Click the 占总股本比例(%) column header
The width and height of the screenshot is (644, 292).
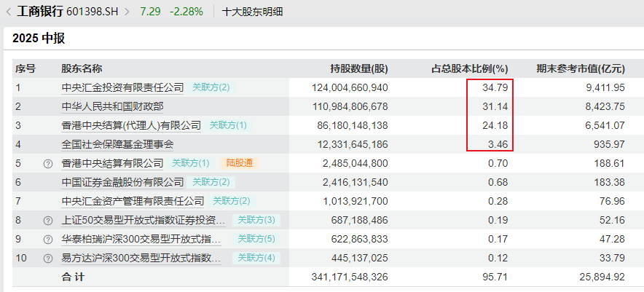[469, 68]
